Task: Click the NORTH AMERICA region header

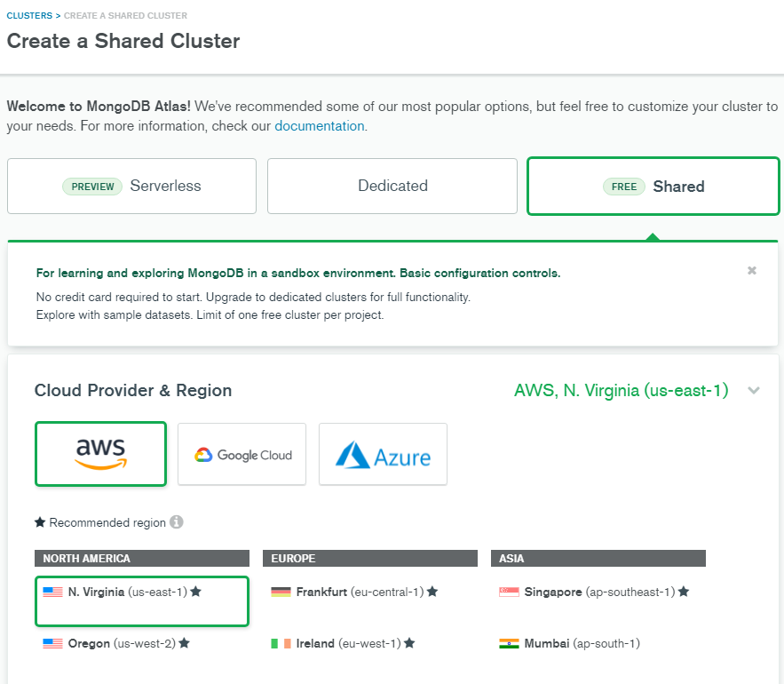Action: 142,559
